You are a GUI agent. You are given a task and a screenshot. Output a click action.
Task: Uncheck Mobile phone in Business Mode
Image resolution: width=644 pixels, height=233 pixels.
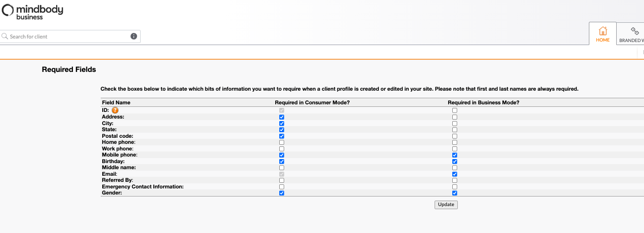pyautogui.click(x=455, y=155)
